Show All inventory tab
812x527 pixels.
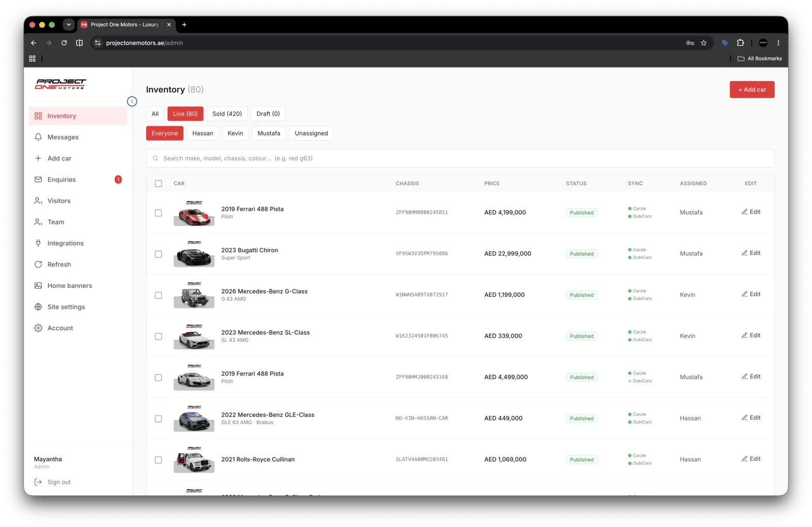[x=155, y=114]
